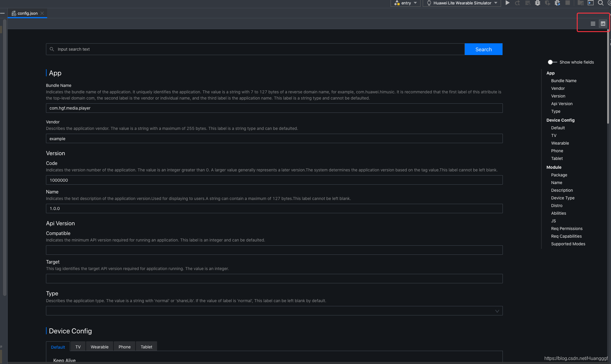
Task: Jump to Req Capabilities in outline
Action: pos(566,236)
